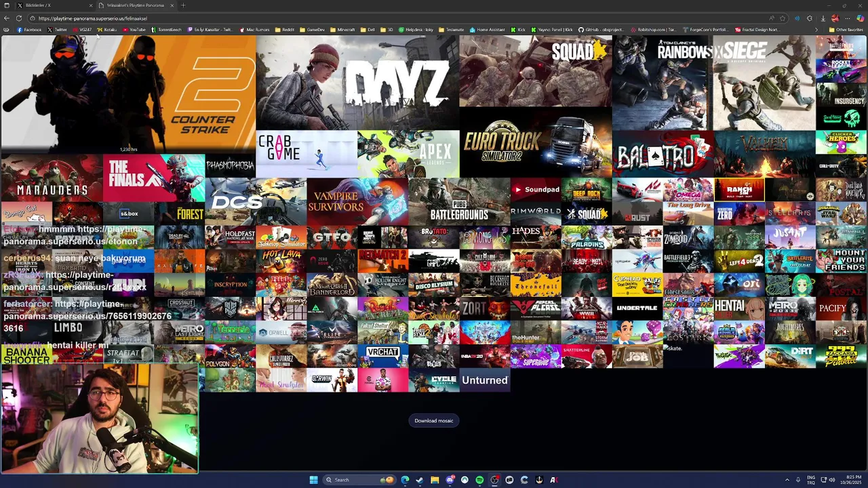Image resolution: width=868 pixels, height=488 pixels.
Task: Select The Finals game tile
Action: (154, 178)
